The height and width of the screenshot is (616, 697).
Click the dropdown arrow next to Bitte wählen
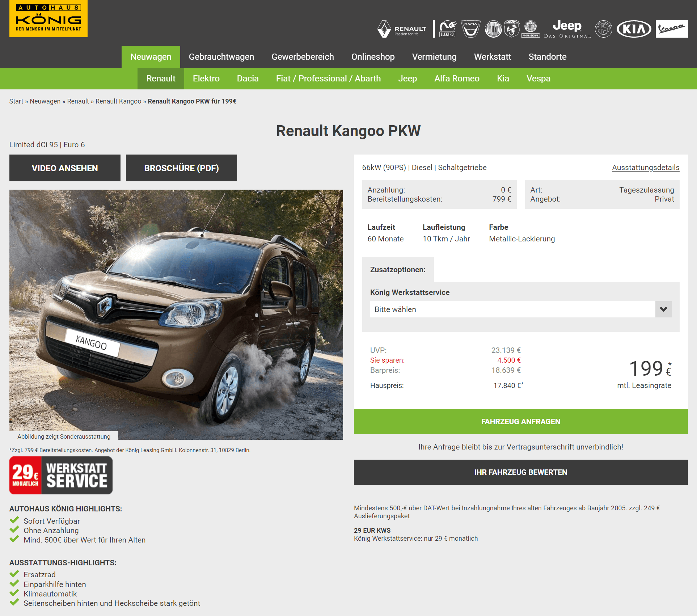pyautogui.click(x=663, y=309)
